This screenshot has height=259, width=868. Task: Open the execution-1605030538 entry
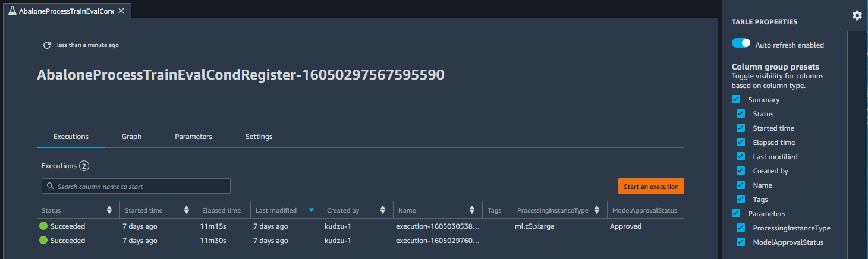coord(438,226)
